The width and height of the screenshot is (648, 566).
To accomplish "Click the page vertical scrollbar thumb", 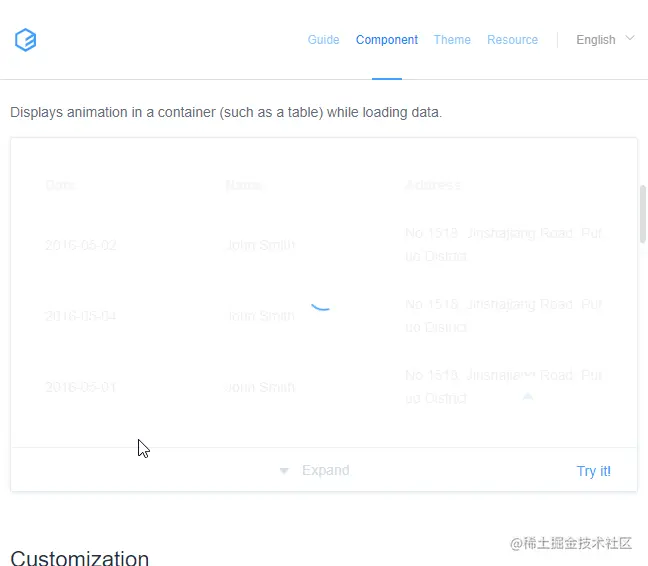I will coord(643,214).
